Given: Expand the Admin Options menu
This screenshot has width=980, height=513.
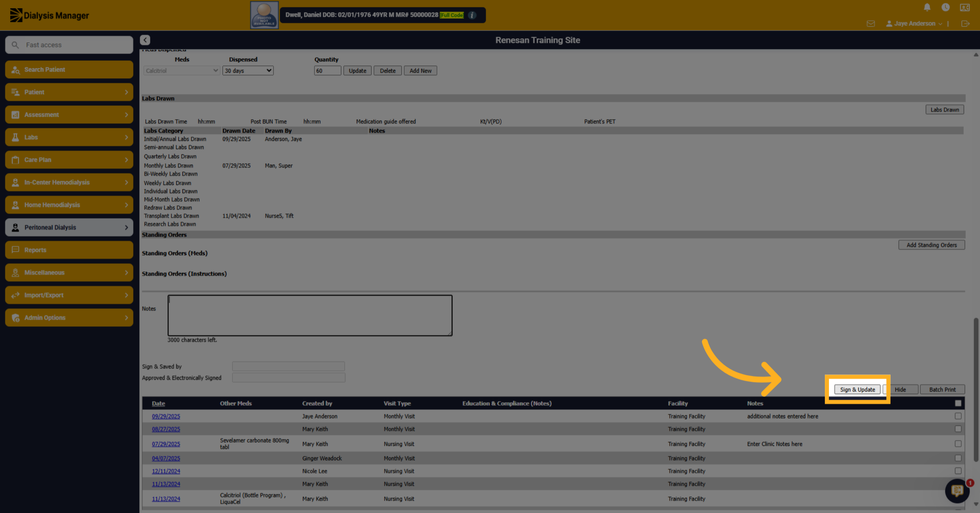Looking at the screenshot, I should coord(69,318).
